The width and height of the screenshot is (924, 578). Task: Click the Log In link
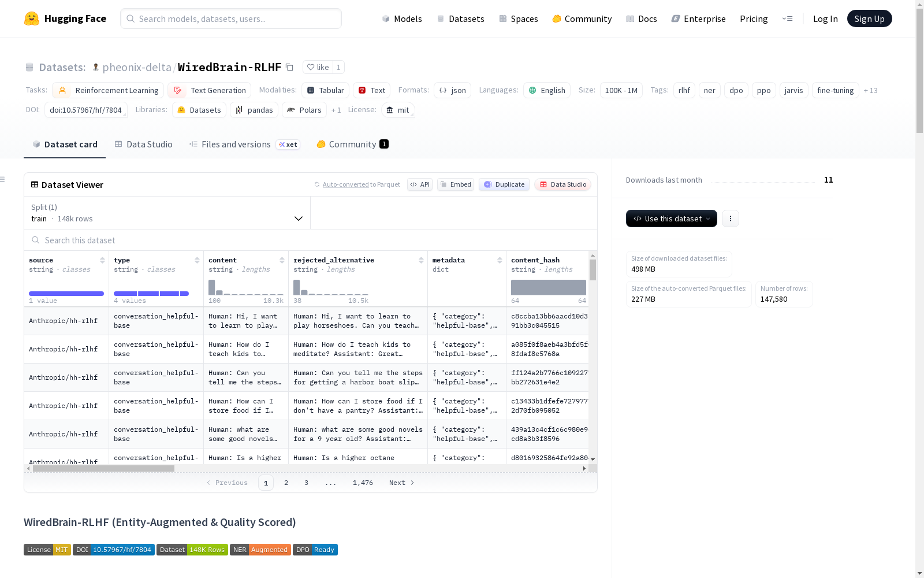825,18
